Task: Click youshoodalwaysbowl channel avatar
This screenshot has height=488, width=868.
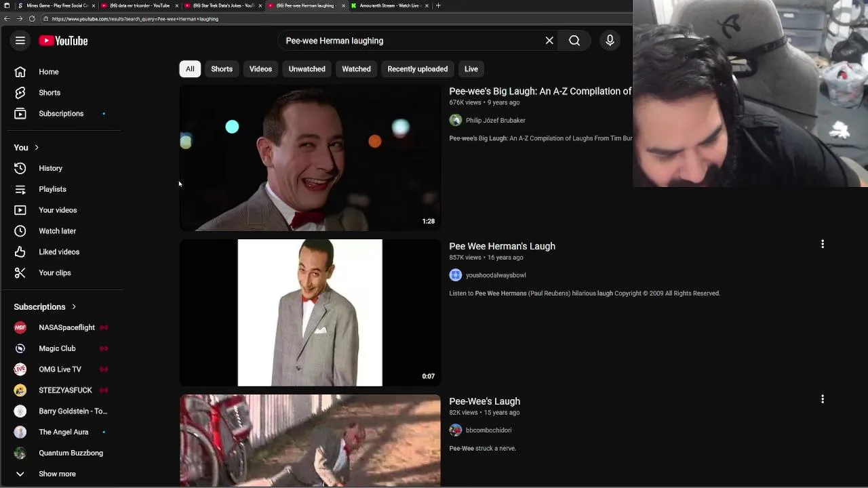Action: [x=456, y=275]
